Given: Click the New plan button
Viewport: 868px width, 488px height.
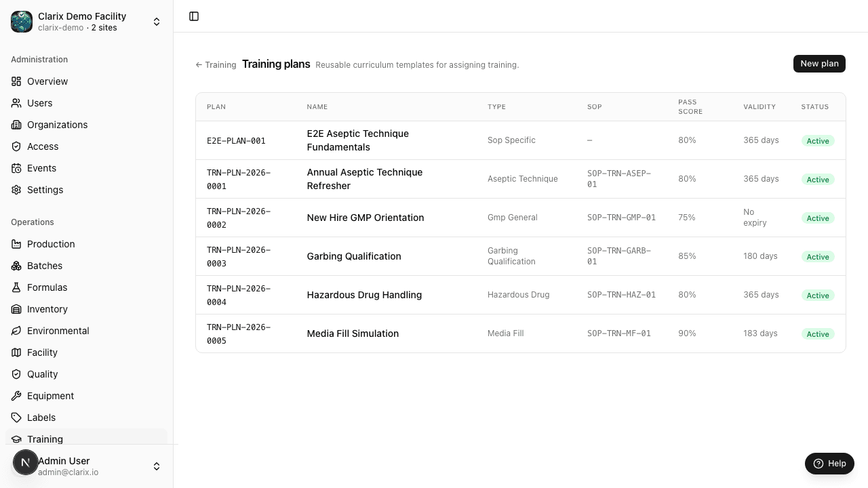Looking at the screenshot, I should pos(819,63).
